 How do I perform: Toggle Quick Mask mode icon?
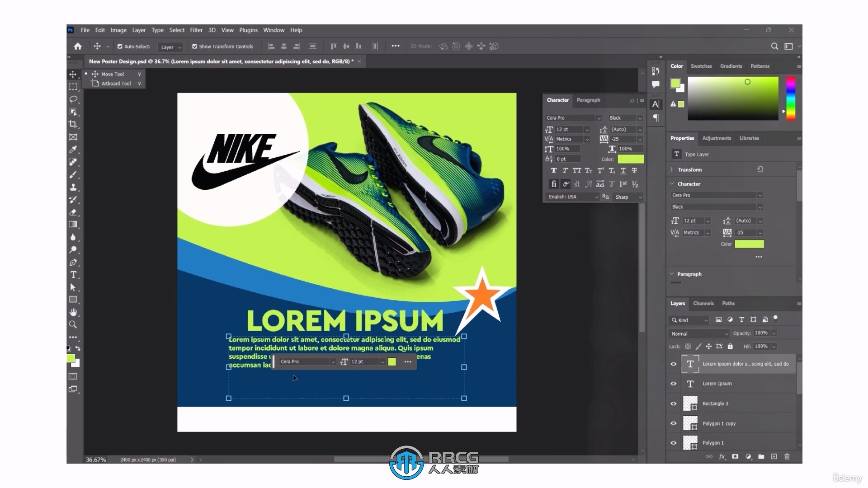point(73,376)
